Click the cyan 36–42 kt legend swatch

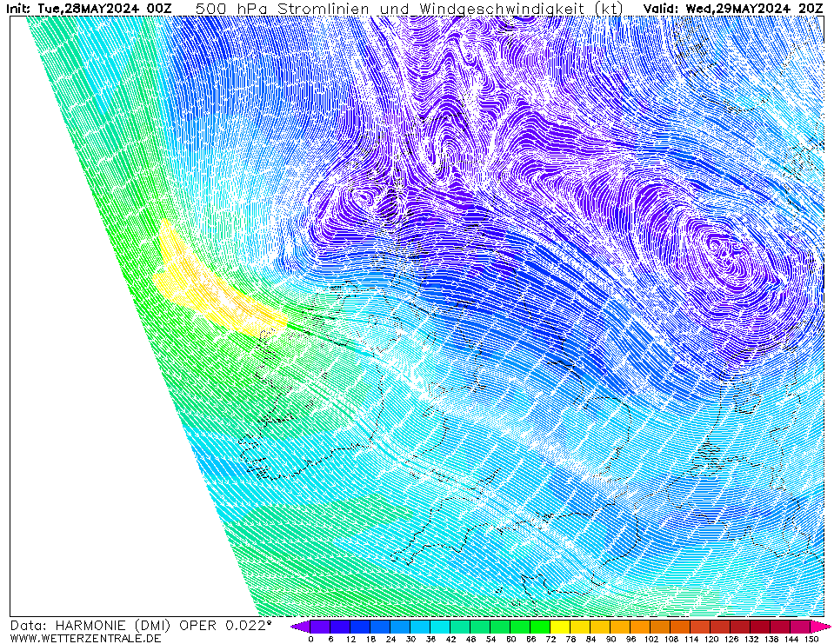tap(440, 627)
